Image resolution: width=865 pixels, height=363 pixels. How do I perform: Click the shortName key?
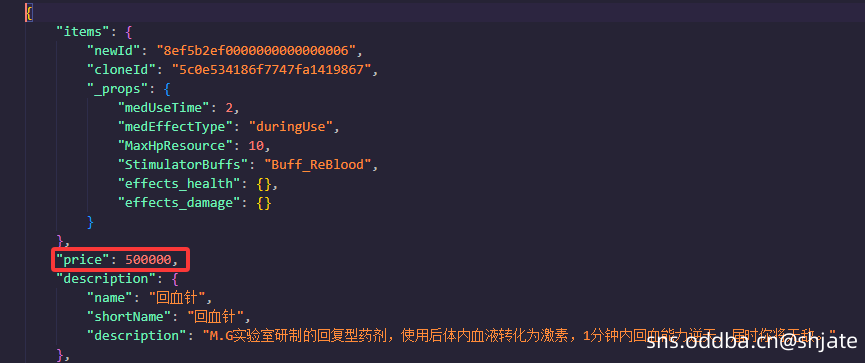[129, 317]
